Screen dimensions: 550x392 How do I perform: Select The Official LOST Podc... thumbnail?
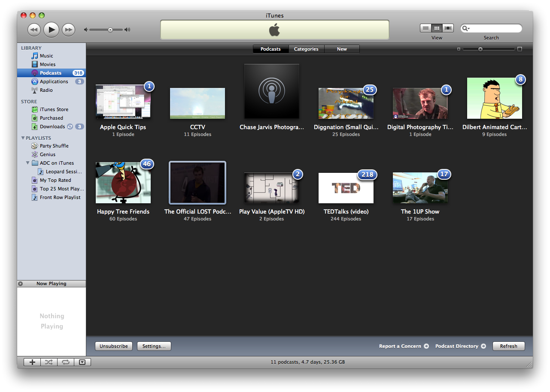click(198, 183)
